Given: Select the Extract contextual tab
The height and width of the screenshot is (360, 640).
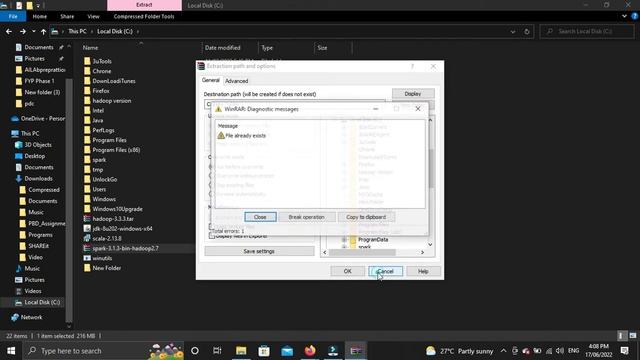Looking at the screenshot, I should click(144, 5).
